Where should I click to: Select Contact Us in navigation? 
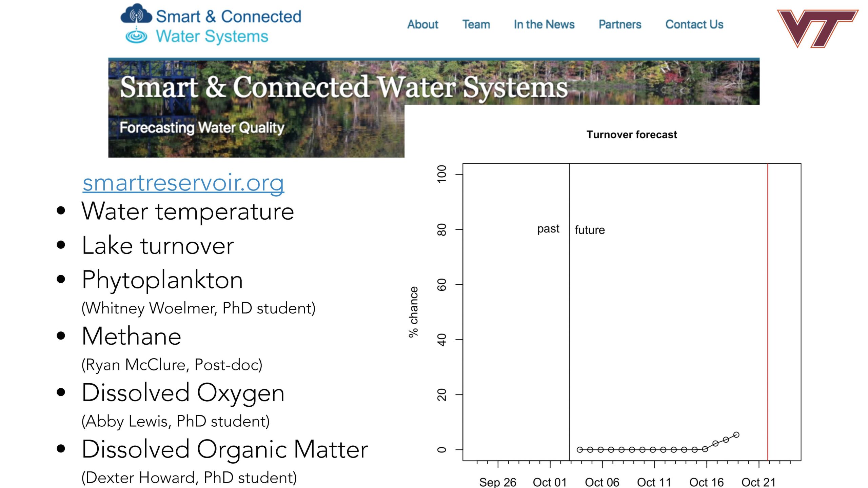click(694, 24)
